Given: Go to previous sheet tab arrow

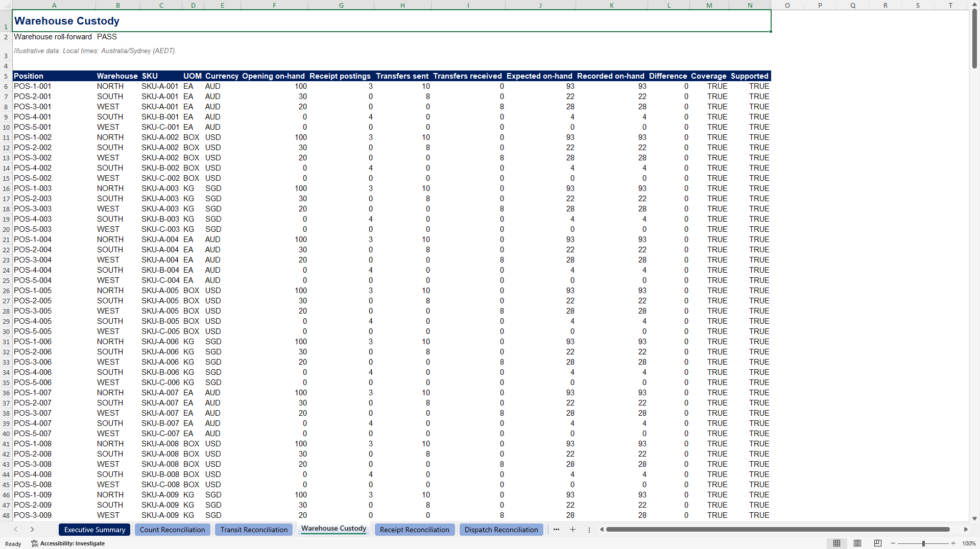Looking at the screenshot, I should coord(16,530).
